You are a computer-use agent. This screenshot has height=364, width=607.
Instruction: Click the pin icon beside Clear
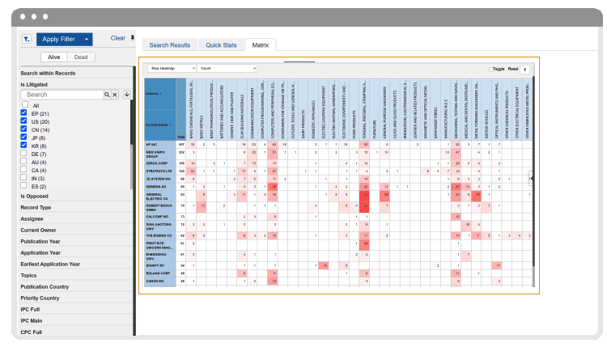(x=133, y=38)
